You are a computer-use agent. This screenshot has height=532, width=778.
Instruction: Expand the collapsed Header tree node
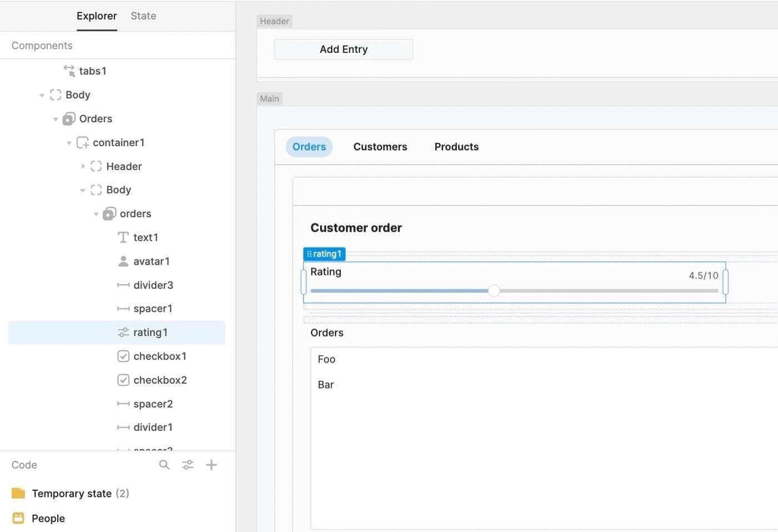pyautogui.click(x=83, y=166)
